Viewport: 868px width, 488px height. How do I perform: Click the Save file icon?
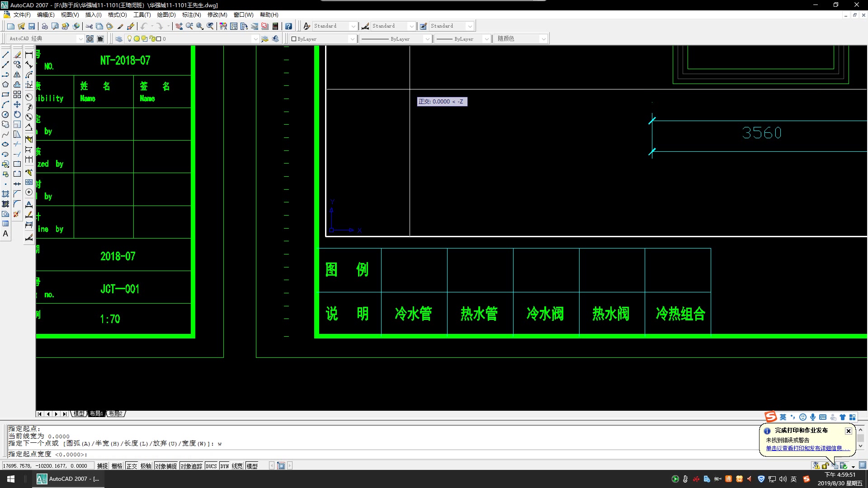(x=32, y=26)
